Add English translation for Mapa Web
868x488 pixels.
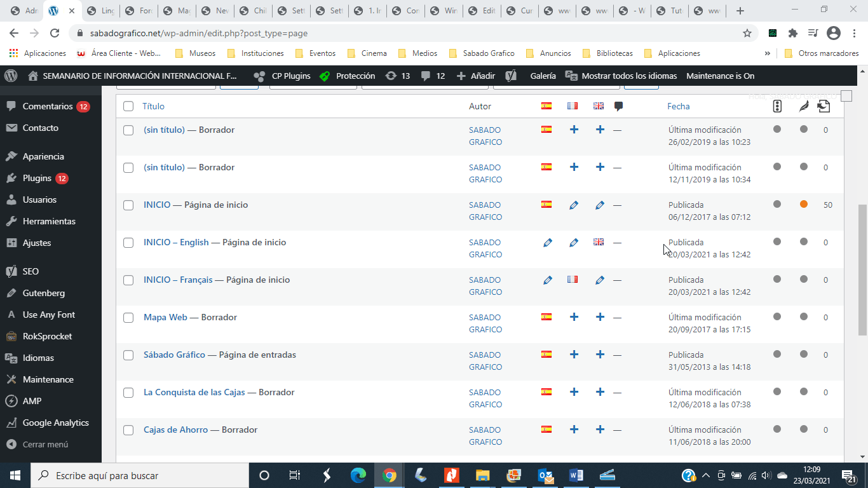tap(600, 316)
